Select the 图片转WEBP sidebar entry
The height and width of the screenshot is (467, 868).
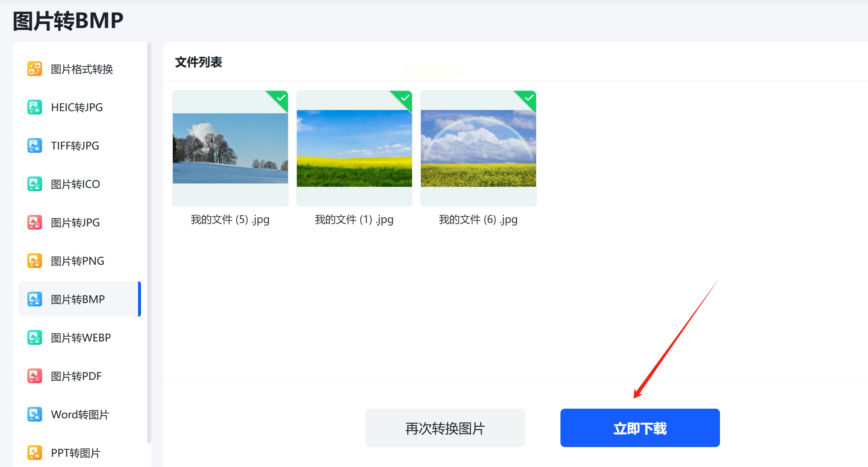click(81, 337)
